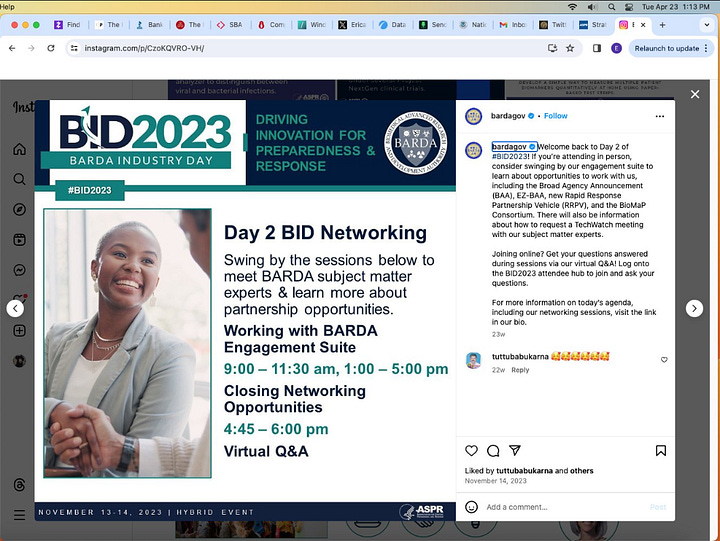The width and height of the screenshot is (720, 541).
Task: Open Instagram Home in the sidebar
Action: coord(19,149)
